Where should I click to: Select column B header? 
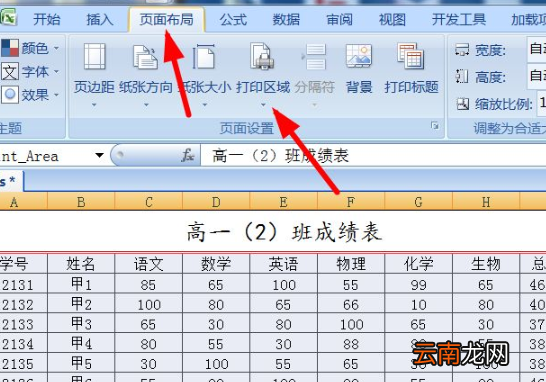coord(81,202)
